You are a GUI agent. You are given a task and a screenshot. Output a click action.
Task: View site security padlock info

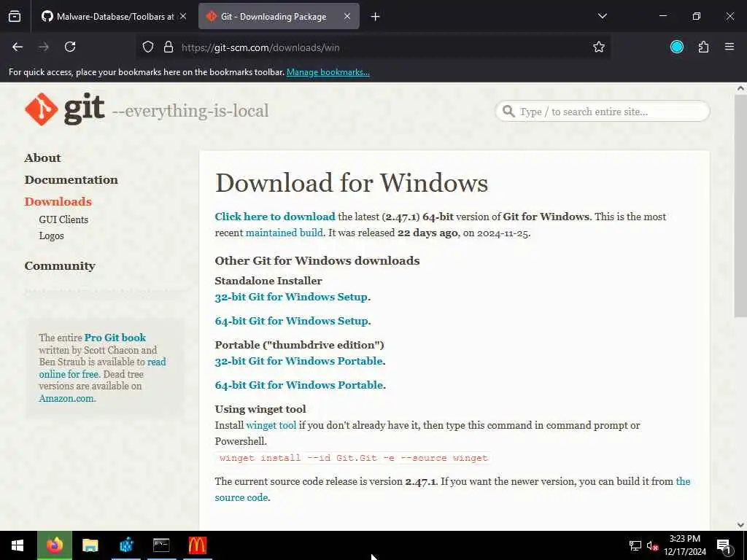tap(169, 47)
